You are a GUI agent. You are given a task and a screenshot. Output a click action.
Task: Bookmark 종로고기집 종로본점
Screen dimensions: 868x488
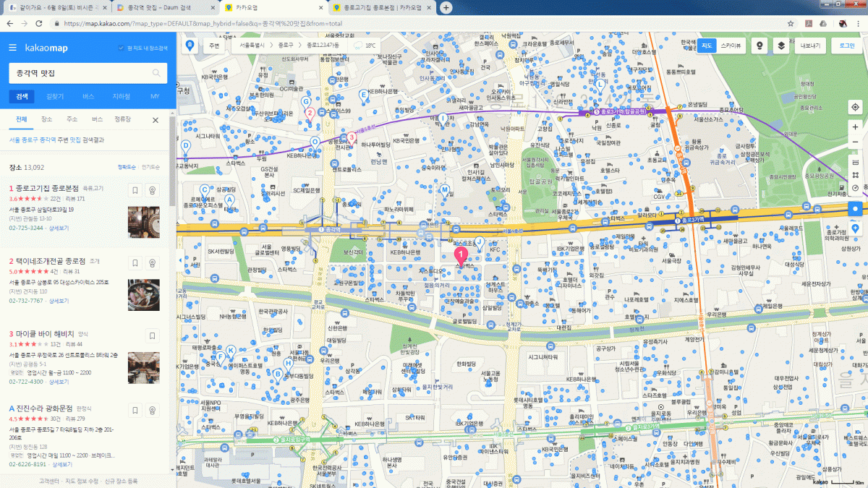(135, 190)
